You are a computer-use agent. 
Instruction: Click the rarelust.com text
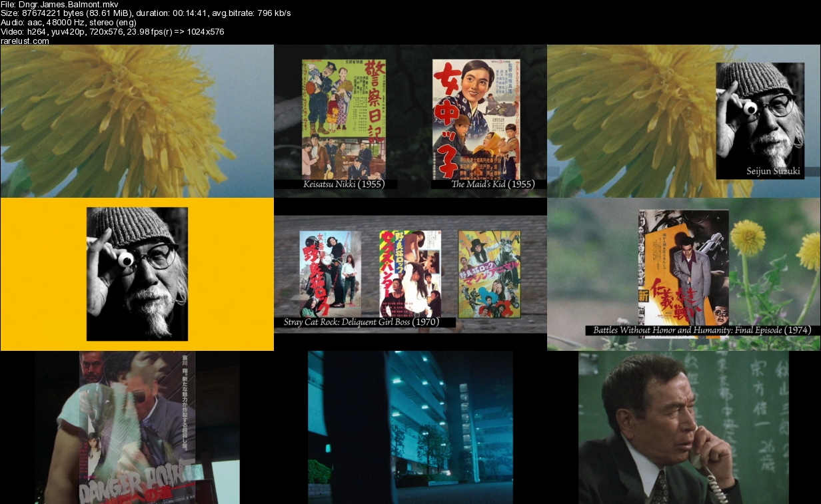tap(25, 41)
